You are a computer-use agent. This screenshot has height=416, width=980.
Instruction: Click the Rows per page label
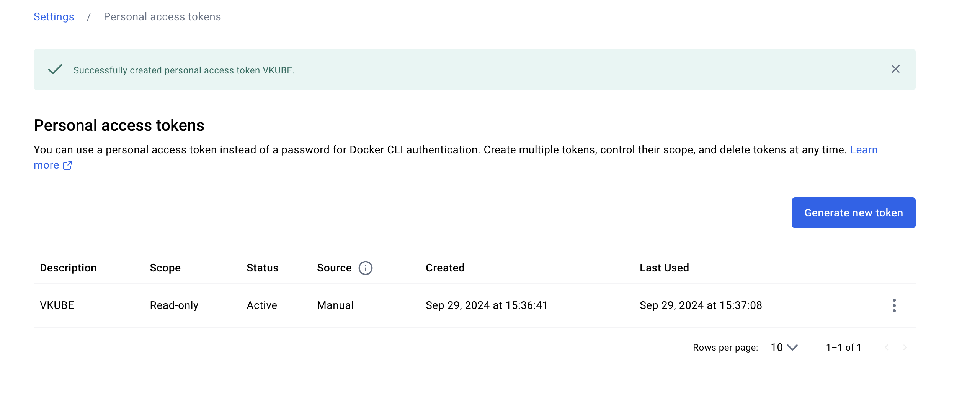pos(725,348)
